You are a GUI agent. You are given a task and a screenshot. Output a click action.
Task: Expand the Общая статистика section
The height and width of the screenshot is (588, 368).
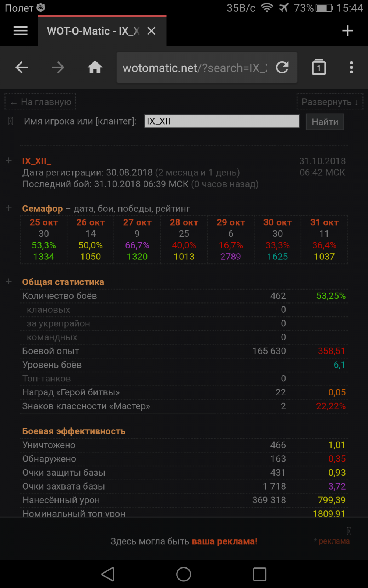tap(9, 282)
